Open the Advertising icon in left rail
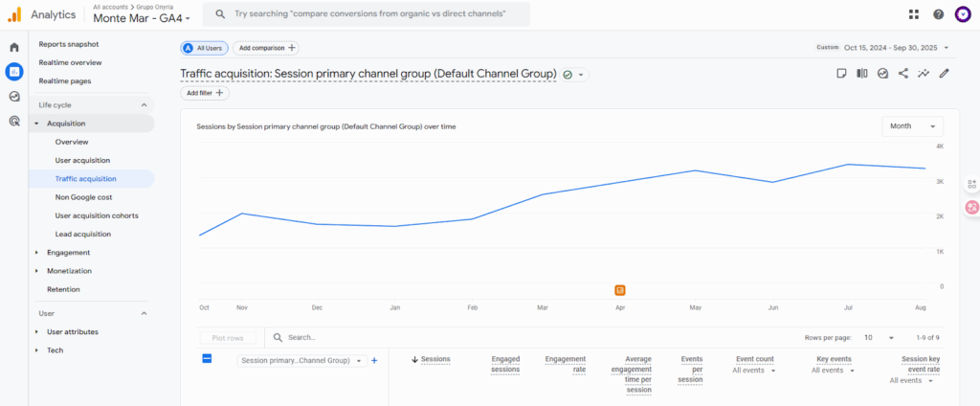Viewport: 980px width, 406px height. [14, 121]
